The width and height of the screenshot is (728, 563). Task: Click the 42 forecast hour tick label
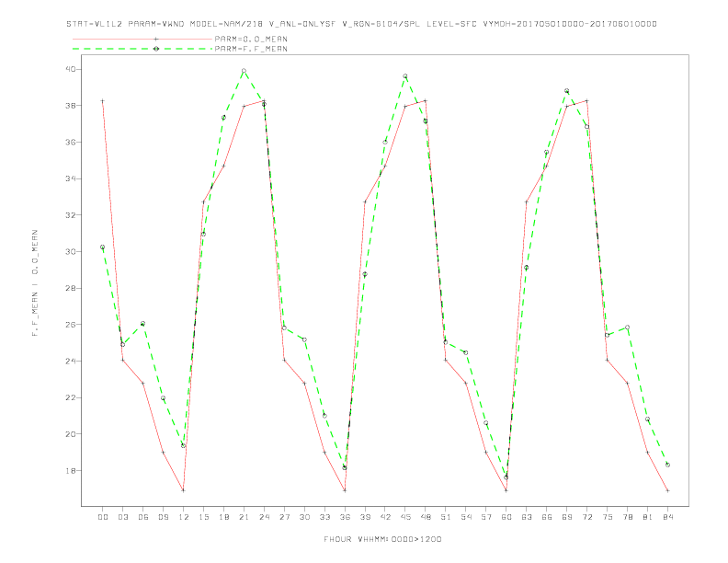(x=385, y=517)
